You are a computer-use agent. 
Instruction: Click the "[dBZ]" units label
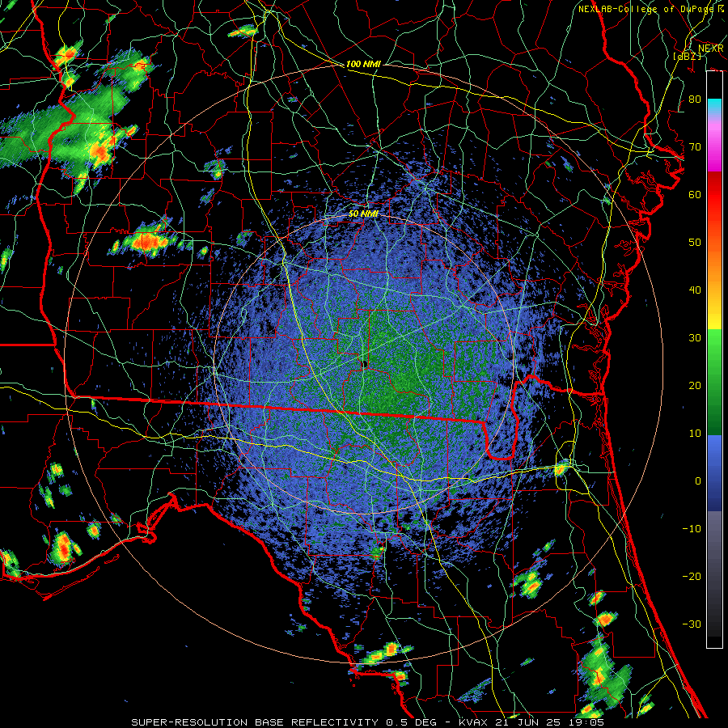(687, 56)
